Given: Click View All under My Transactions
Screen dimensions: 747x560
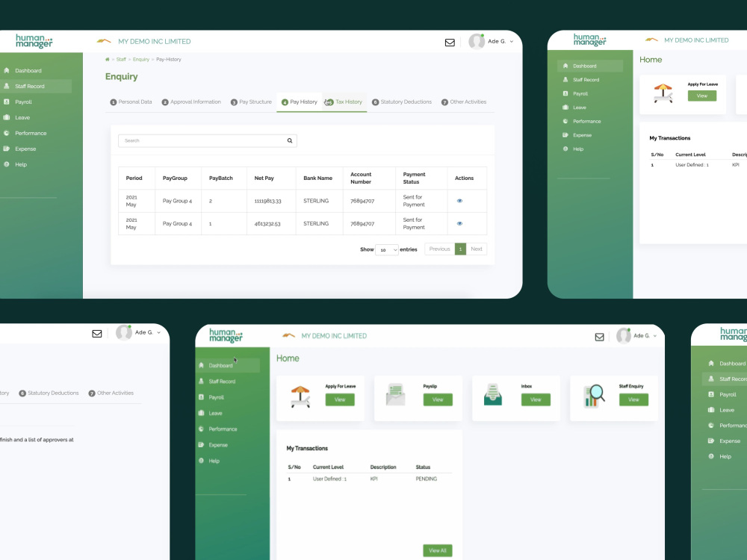Looking at the screenshot, I should pyautogui.click(x=437, y=550).
